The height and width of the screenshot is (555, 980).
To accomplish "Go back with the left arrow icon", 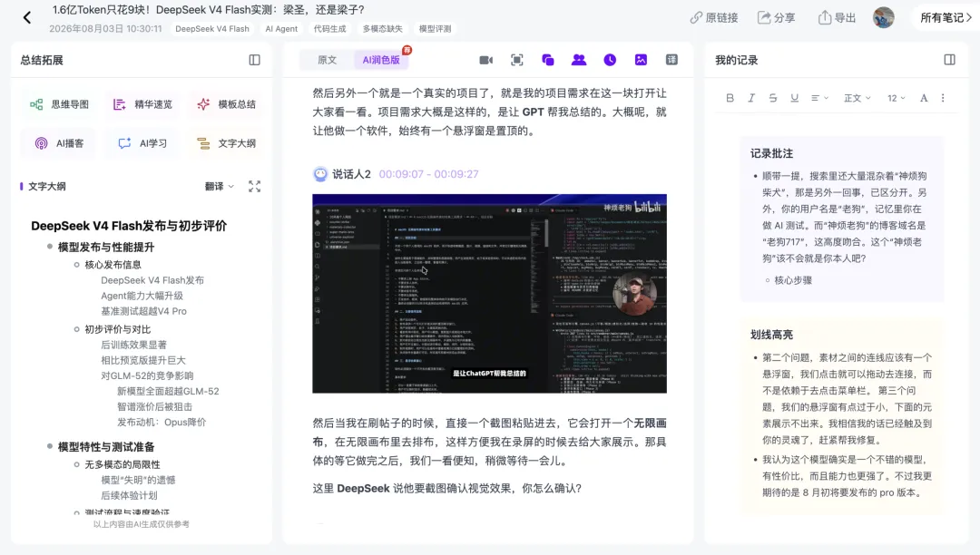I will click(x=27, y=17).
